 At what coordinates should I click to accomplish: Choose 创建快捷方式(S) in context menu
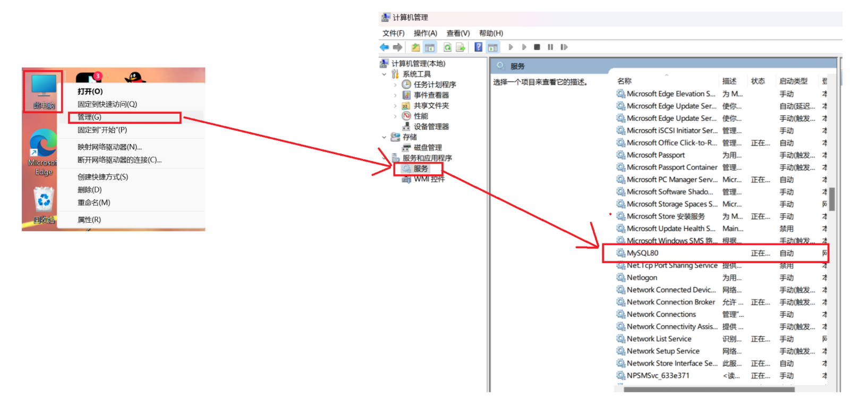130,177
